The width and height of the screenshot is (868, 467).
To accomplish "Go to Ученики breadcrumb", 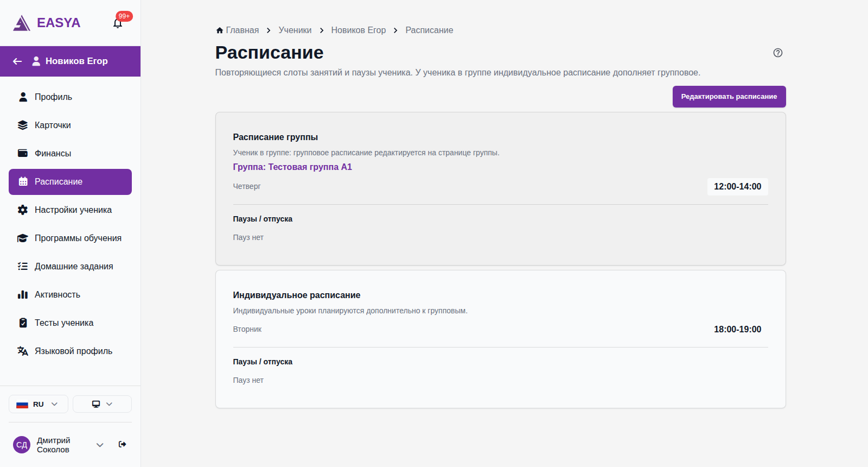I will [295, 30].
